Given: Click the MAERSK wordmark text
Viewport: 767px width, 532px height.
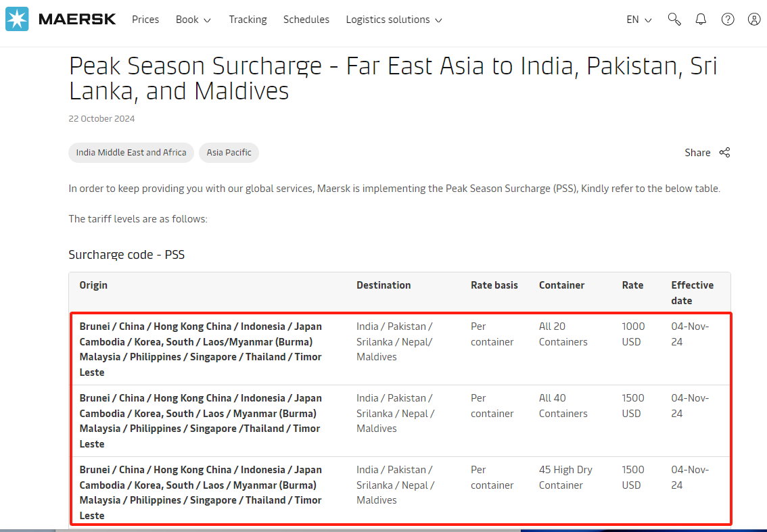Looking at the screenshot, I should click(77, 20).
